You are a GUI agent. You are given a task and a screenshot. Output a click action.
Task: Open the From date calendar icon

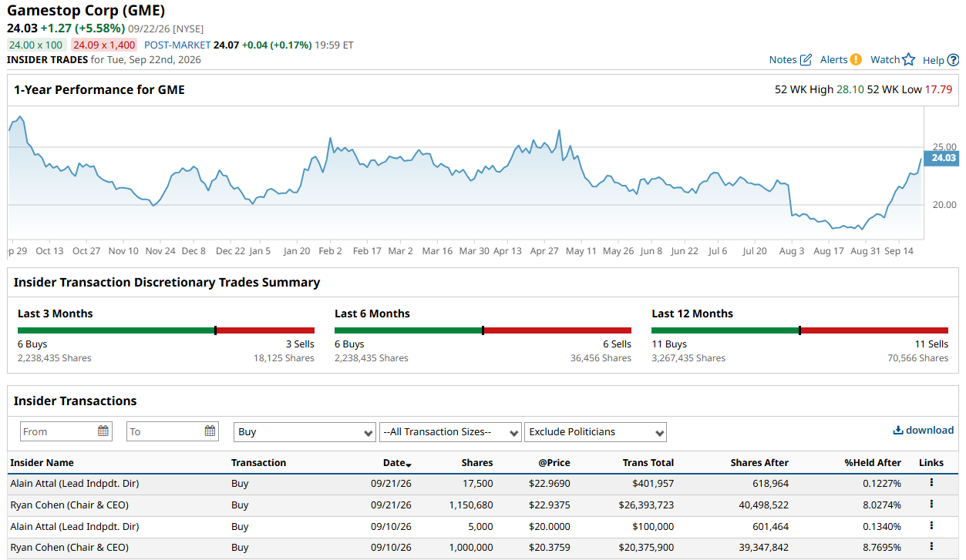[103, 431]
